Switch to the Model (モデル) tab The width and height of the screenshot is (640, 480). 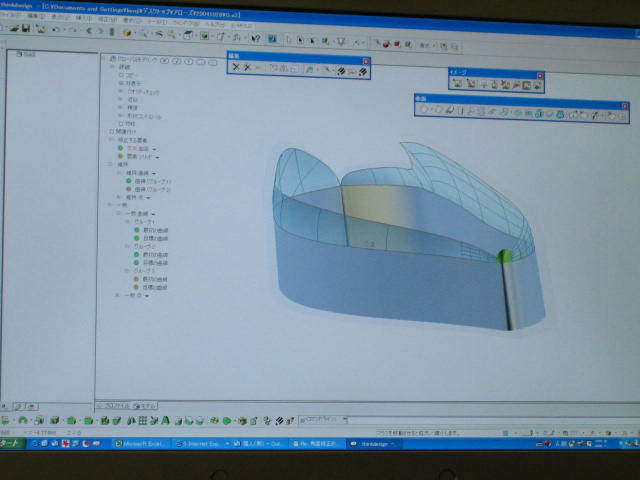coord(144,406)
